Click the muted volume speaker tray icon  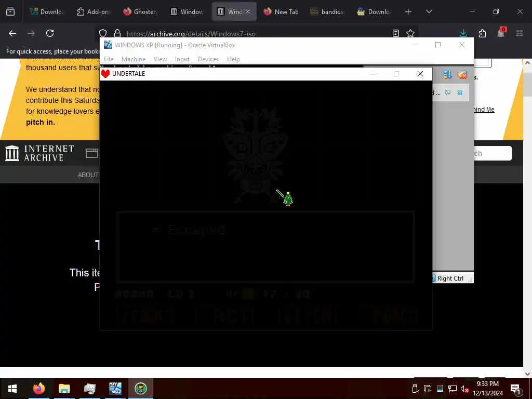click(x=464, y=389)
